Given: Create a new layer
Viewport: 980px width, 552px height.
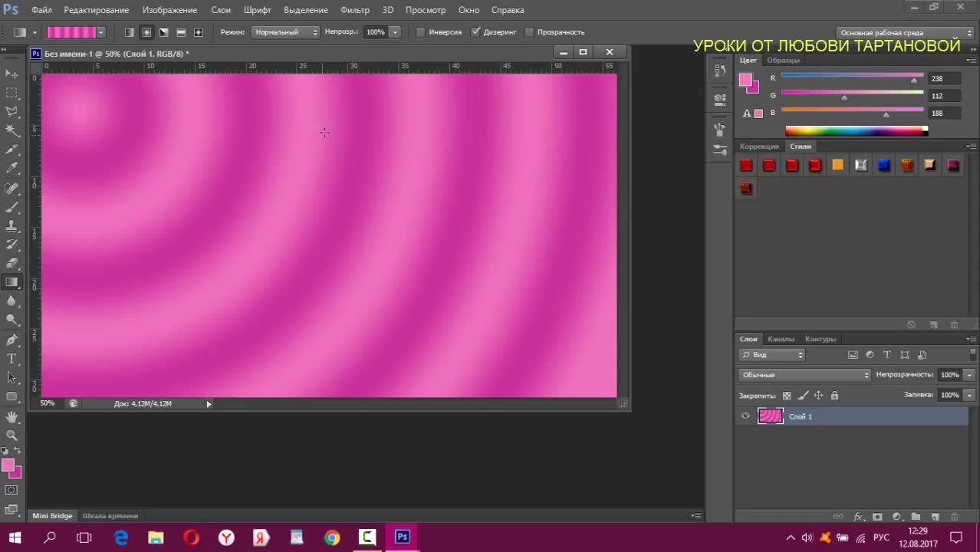Looking at the screenshot, I should click(936, 517).
